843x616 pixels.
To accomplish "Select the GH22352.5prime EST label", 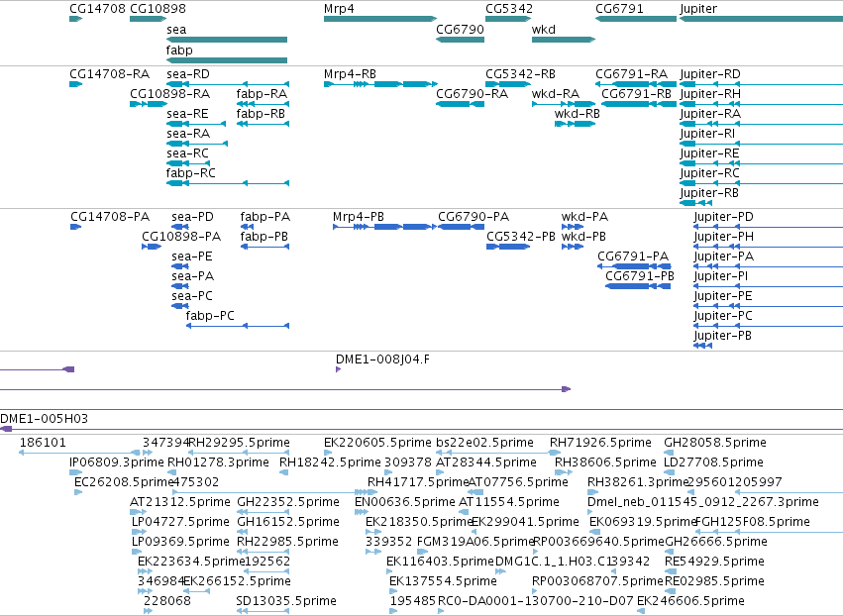I will pos(288,502).
